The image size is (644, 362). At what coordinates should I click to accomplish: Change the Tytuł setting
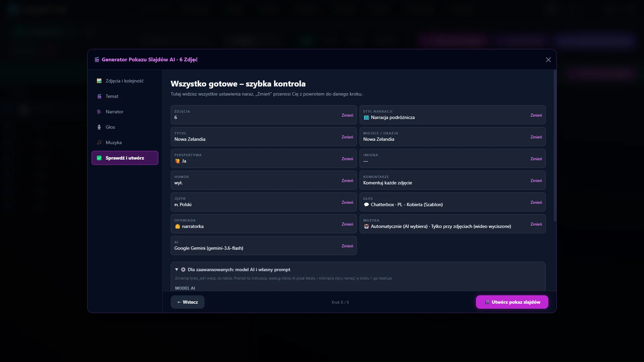click(347, 137)
